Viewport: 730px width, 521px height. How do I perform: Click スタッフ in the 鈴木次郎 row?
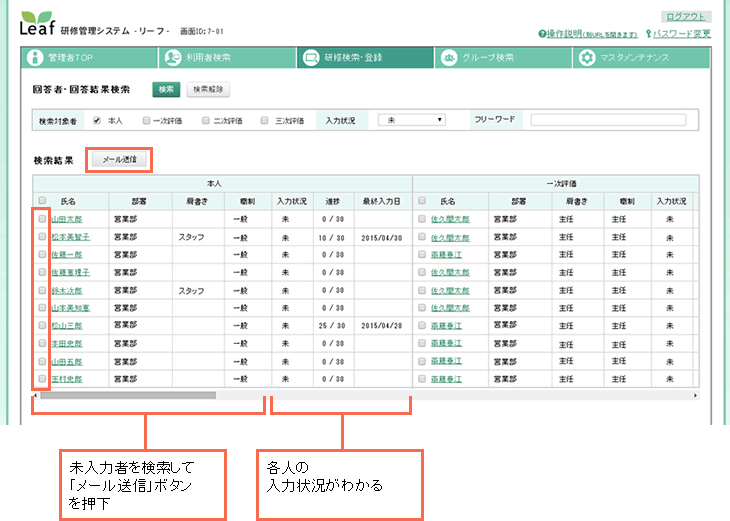click(x=191, y=291)
